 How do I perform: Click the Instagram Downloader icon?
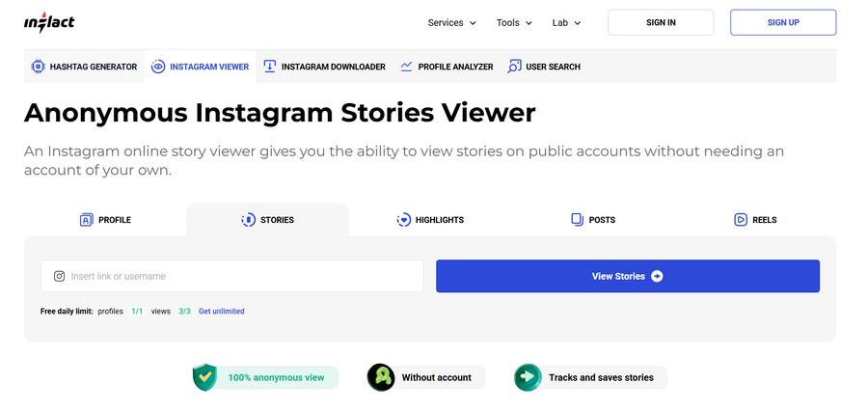pyautogui.click(x=270, y=67)
